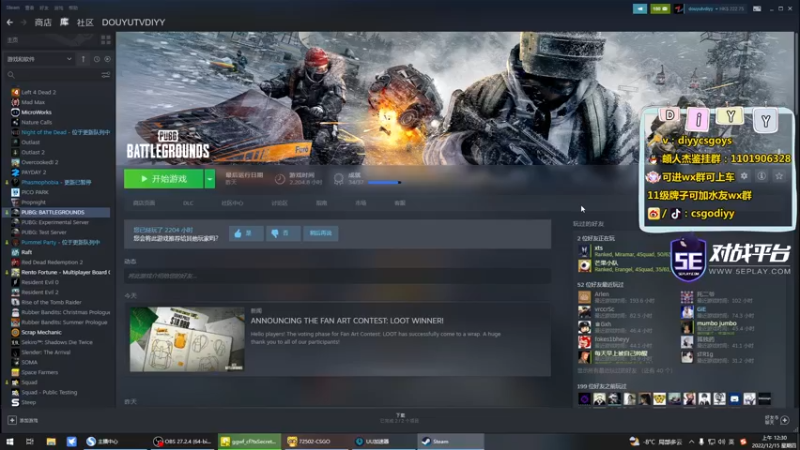
Task: Open the downloads status at bottom center
Action: click(400, 418)
